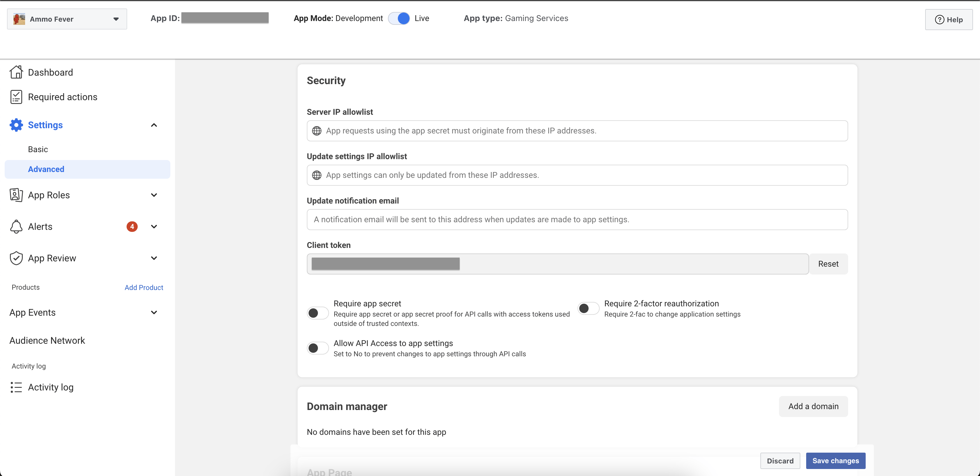Click the Required actions checklist icon
This screenshot has height=476, width=980.
pyautogui.click(x=16, y=97)
